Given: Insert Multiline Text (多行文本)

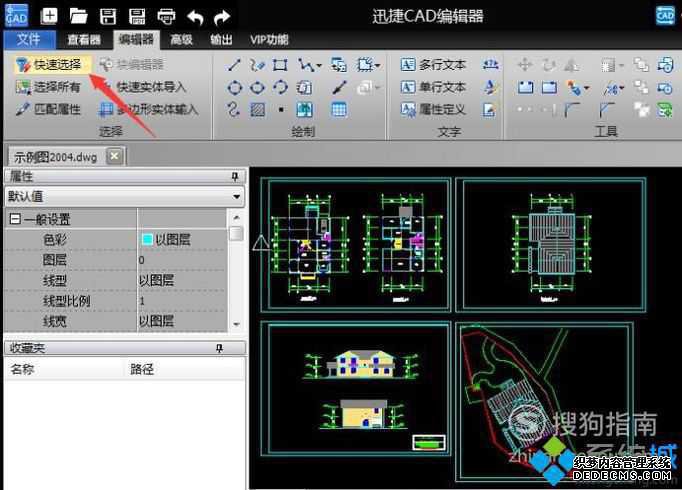Looking at the screenshot, I should [x=433, y=65].
